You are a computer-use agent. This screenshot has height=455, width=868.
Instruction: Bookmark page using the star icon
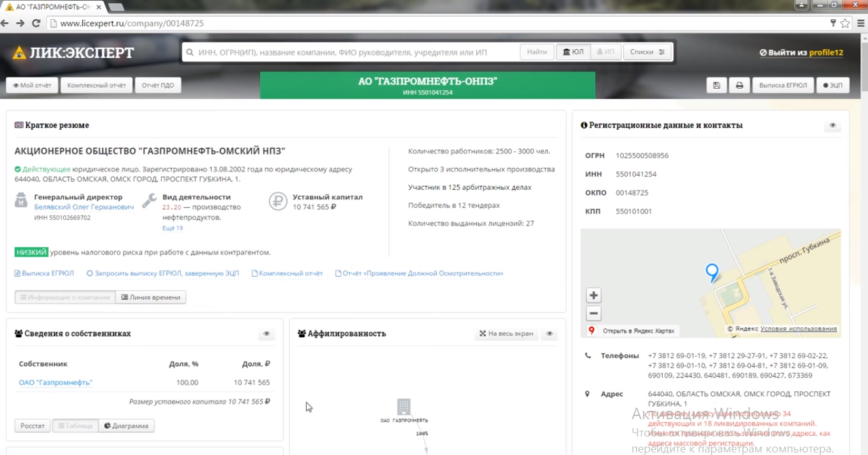[x=845, y=23]
